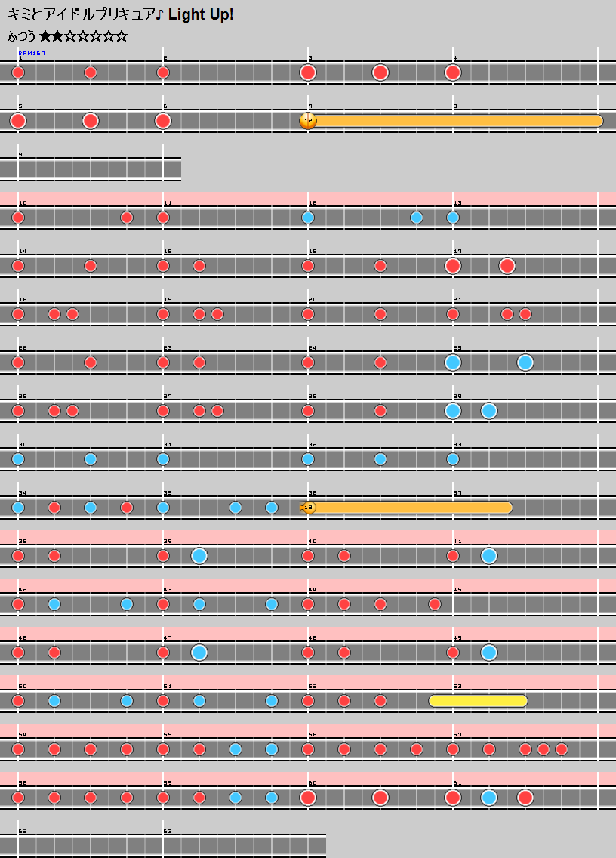Image resolution: width=616 pixels, height=858 pixels.
Task: Click the big blue note in measure 39
Action: pos(199,556)
